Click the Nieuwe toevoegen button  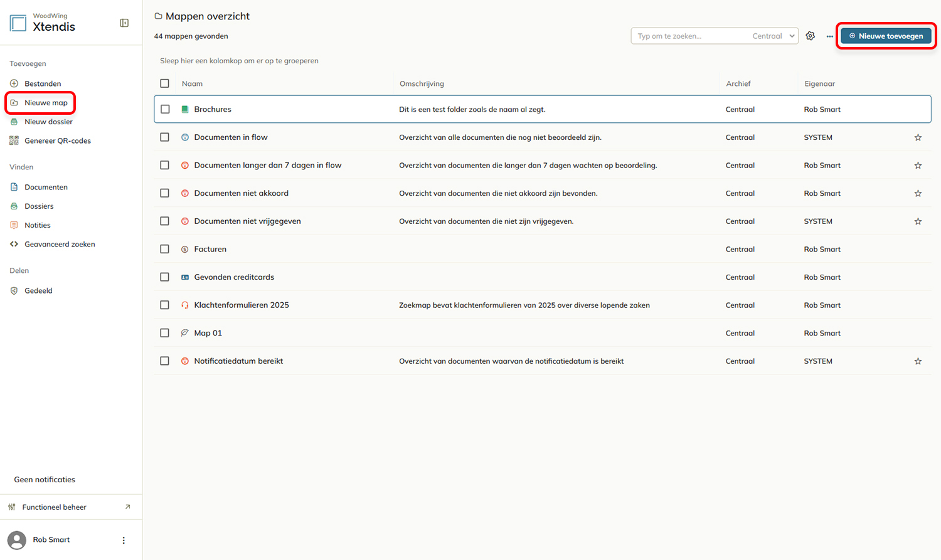886,36
